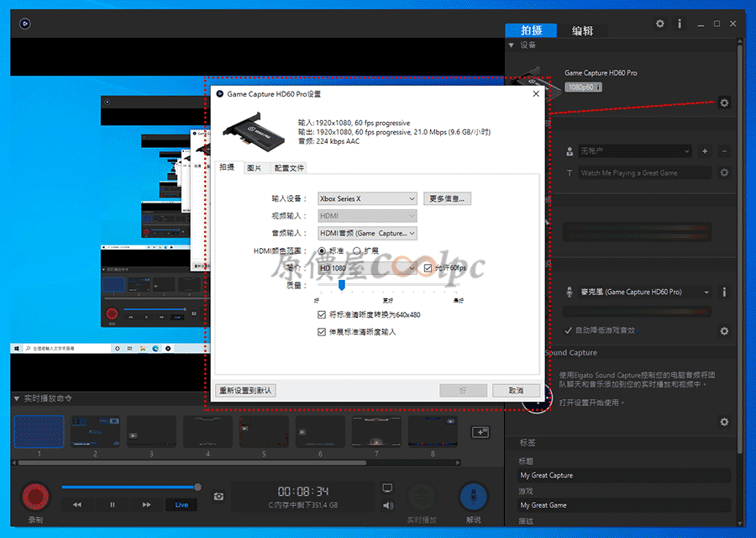The image size is (756, 538).
Task: Select the picture tab in settings dialog
Action: click(254, 167)
